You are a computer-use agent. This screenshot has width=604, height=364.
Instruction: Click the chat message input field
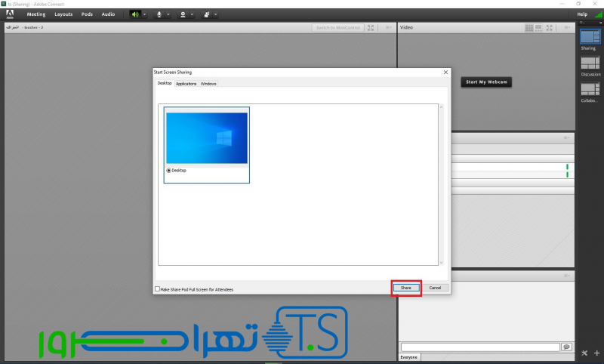(479, 347)
